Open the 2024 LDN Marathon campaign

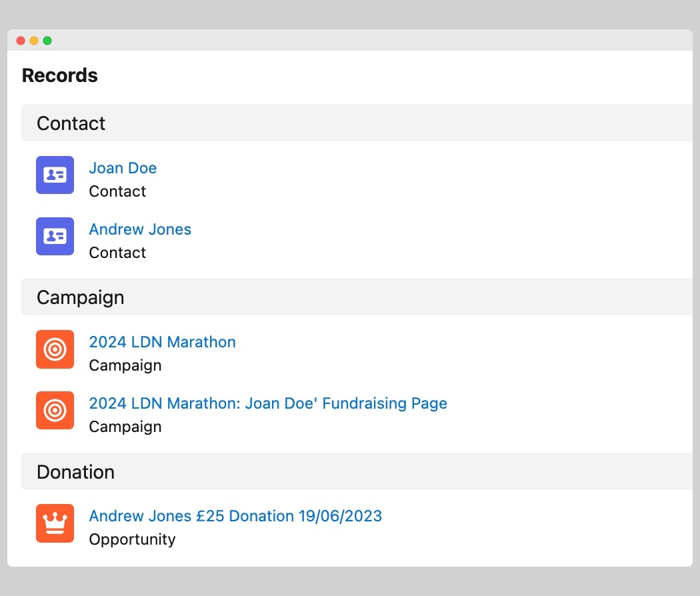(162, 342)
